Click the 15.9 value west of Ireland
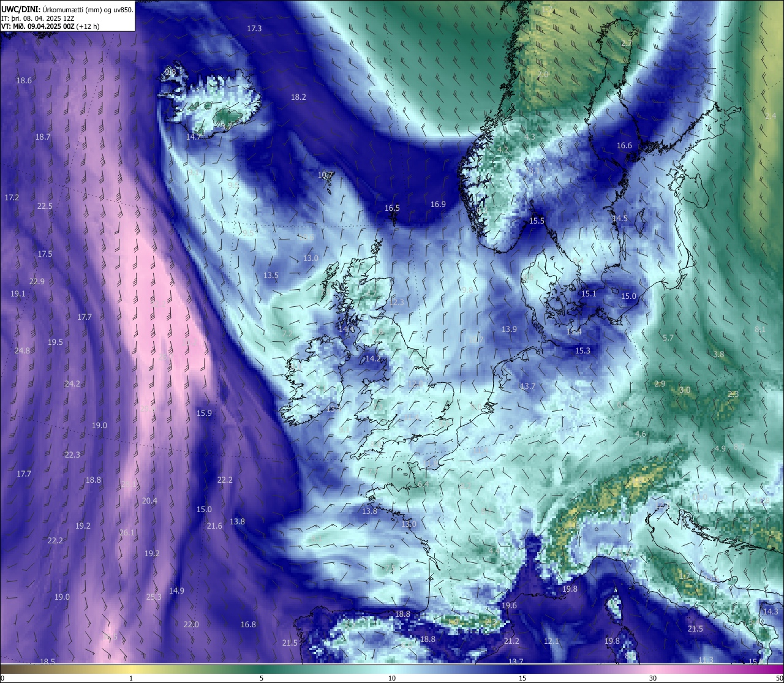784x683 pixels. click(204, 413)
